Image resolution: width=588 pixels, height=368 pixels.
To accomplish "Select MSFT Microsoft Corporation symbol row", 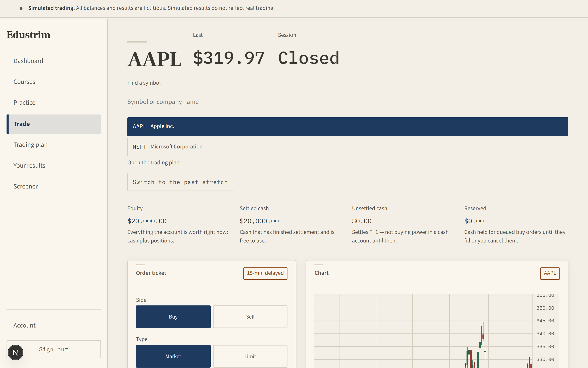I will coord(348,147).
